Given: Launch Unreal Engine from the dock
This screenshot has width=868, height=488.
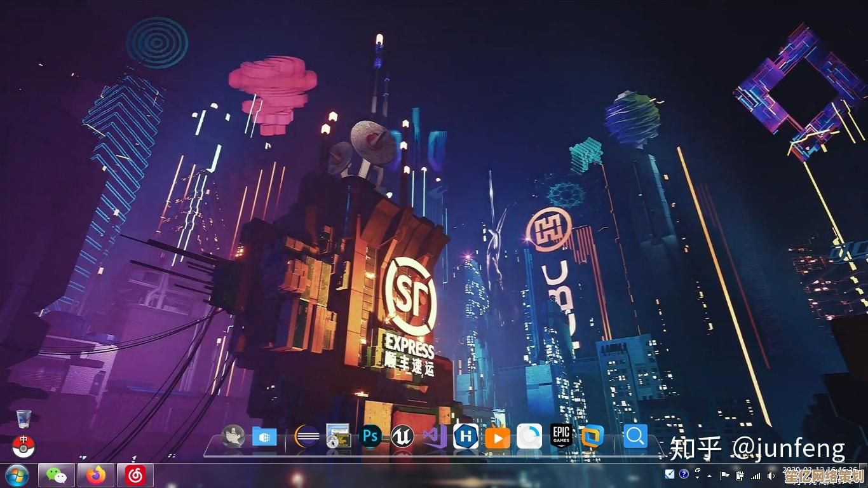Looking at the screenshot, I should (402, 437).
